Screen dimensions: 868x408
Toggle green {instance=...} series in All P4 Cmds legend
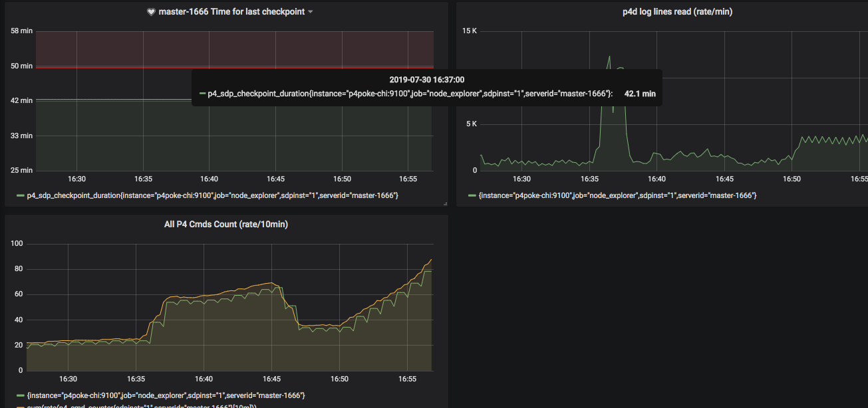166,395
